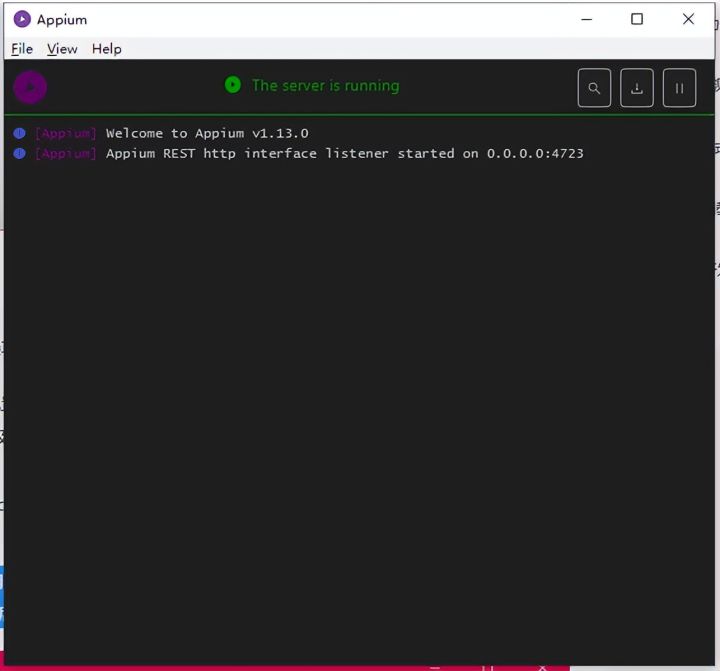Click the blue info dot beside Welcome log
Viewport: 720px width, 671px height.
[19, 133]
